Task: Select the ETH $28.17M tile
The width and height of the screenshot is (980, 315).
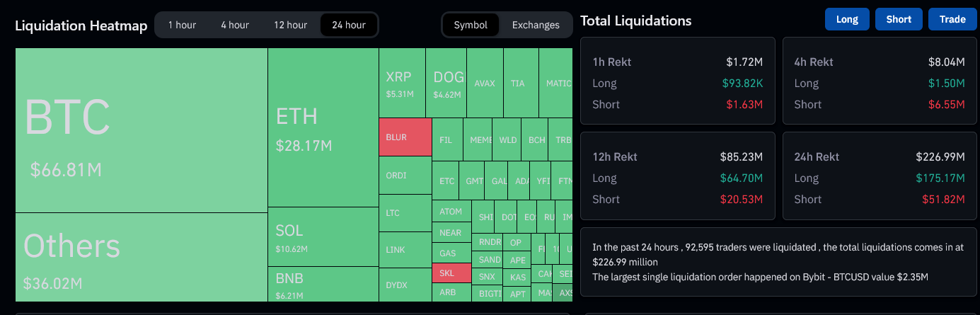Action: pos(323,127)
